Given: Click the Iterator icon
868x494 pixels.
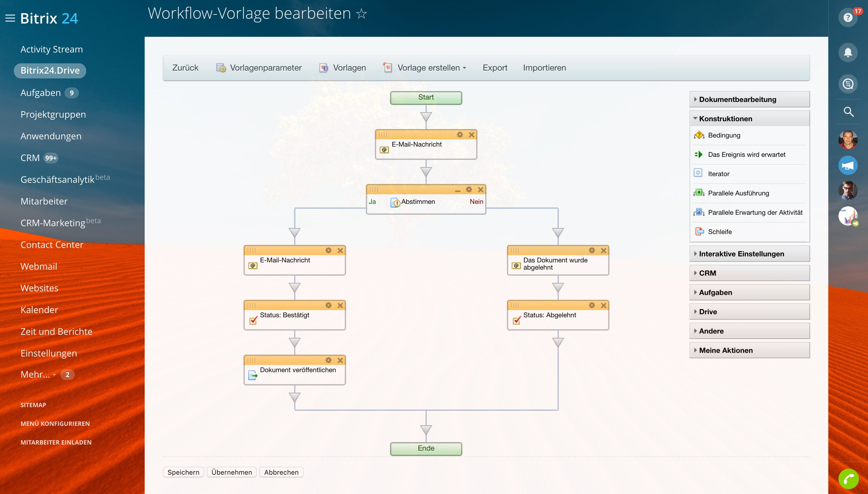Looking at the screenshot, I should [x=698, y=173].
